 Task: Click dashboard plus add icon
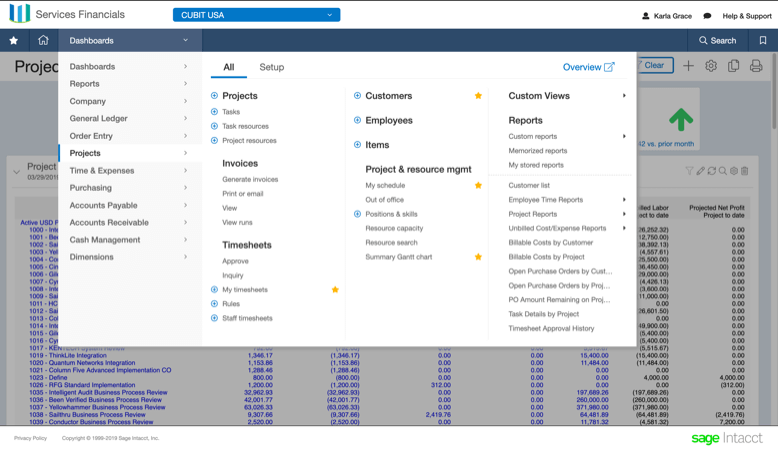688,65
